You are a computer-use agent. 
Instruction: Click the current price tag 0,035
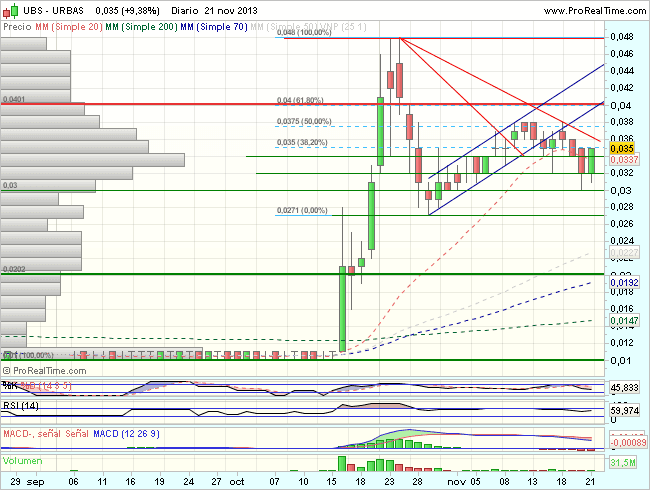tap(622, 148)
